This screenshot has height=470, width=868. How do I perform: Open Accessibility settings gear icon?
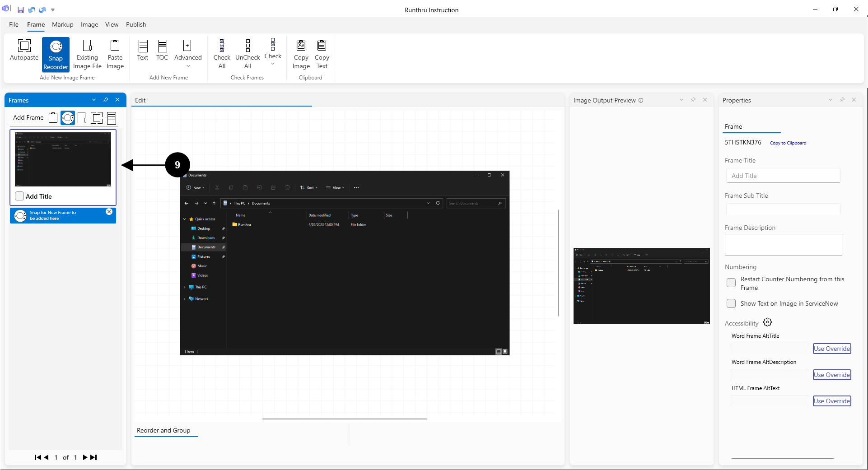[767, 322]
